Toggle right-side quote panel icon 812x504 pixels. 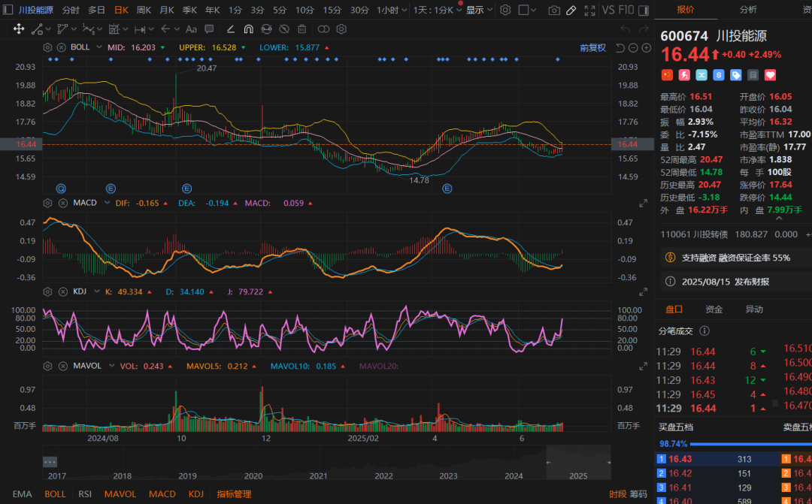(x=643, y=10)
